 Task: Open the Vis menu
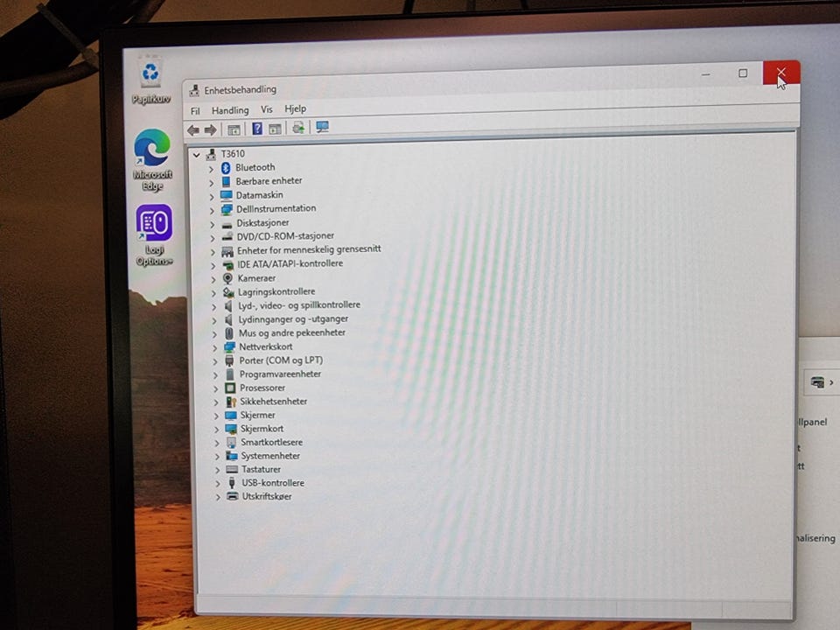266,109
